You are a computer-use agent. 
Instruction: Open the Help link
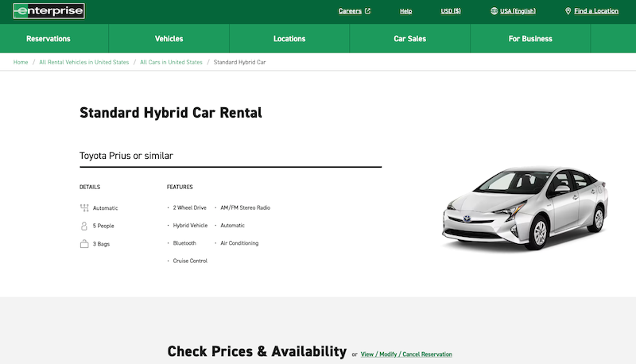click(405, 11)
